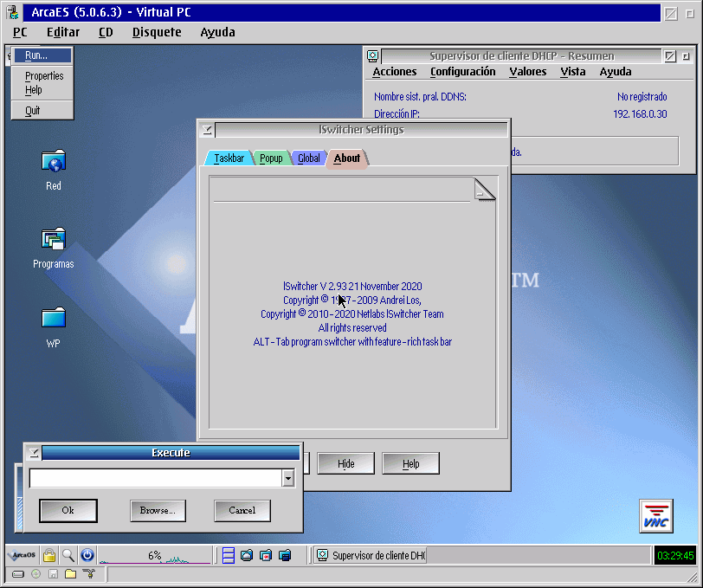Click Hide in ISwitcher Settings
The image size is (703, 588).
click(345, 463)
